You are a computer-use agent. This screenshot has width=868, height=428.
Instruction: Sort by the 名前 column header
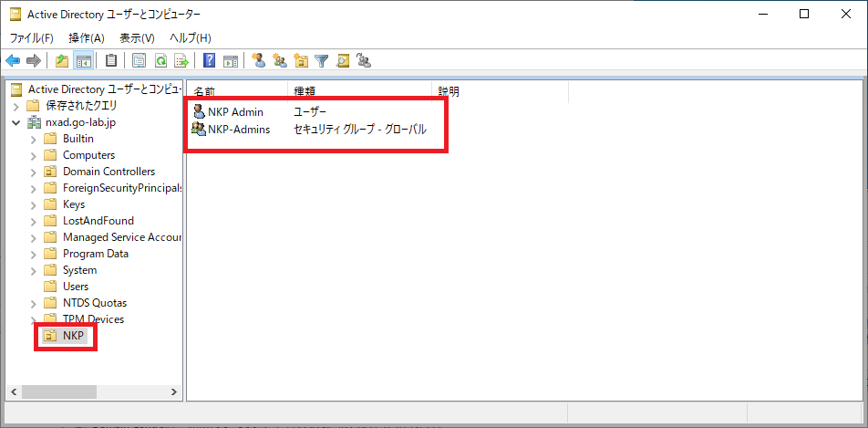coord(237,91)
